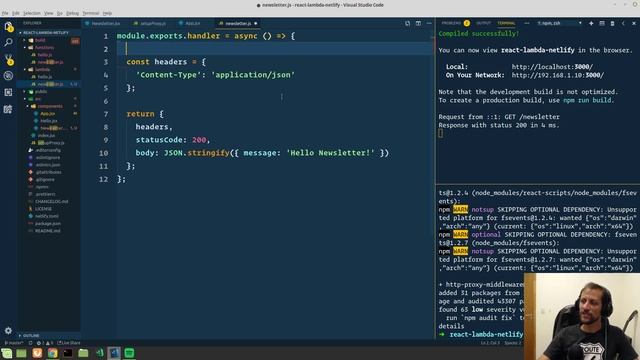Open Chrome from the taskbar

[53, 353]
